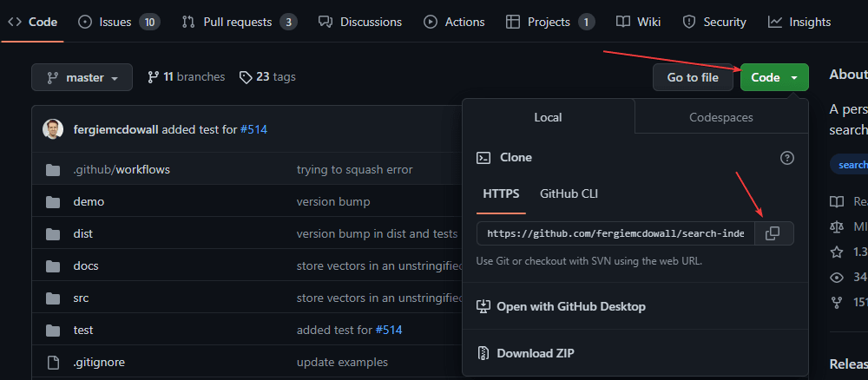Copy the clone URL to clipboard

click(773, 233)
